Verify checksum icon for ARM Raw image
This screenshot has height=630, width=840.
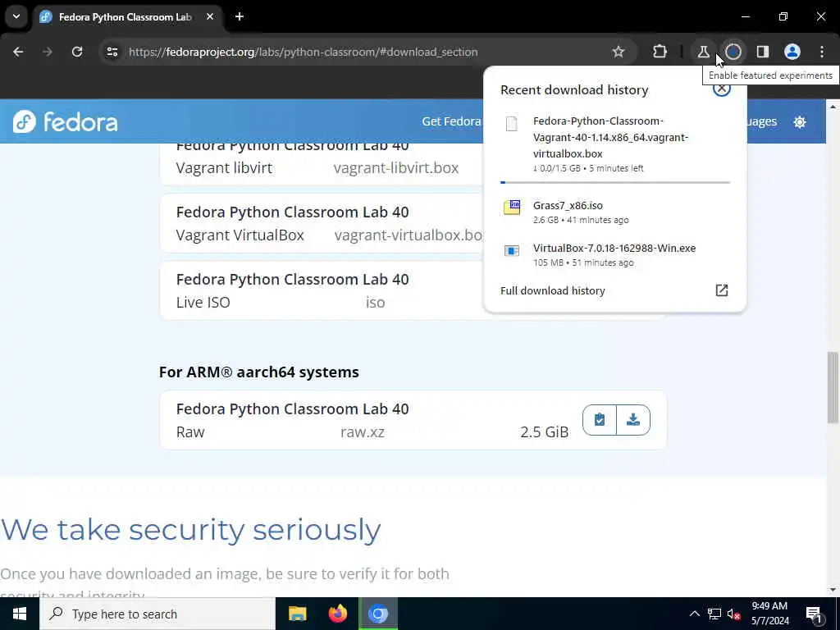[600, 419]
